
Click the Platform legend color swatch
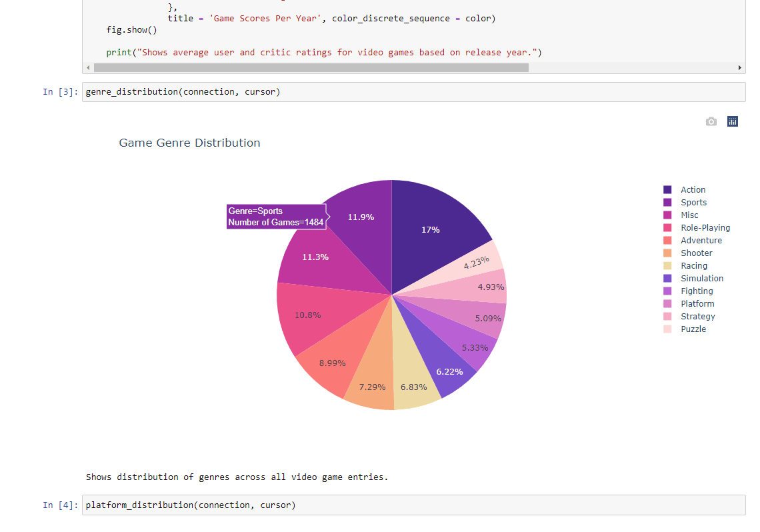[667, 304]
